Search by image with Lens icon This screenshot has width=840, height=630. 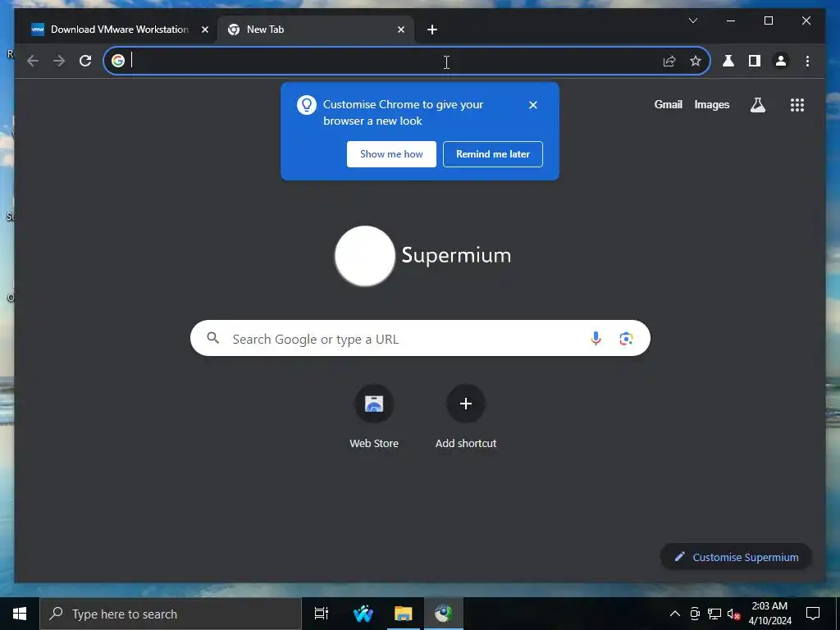click(x=626, y=339)
